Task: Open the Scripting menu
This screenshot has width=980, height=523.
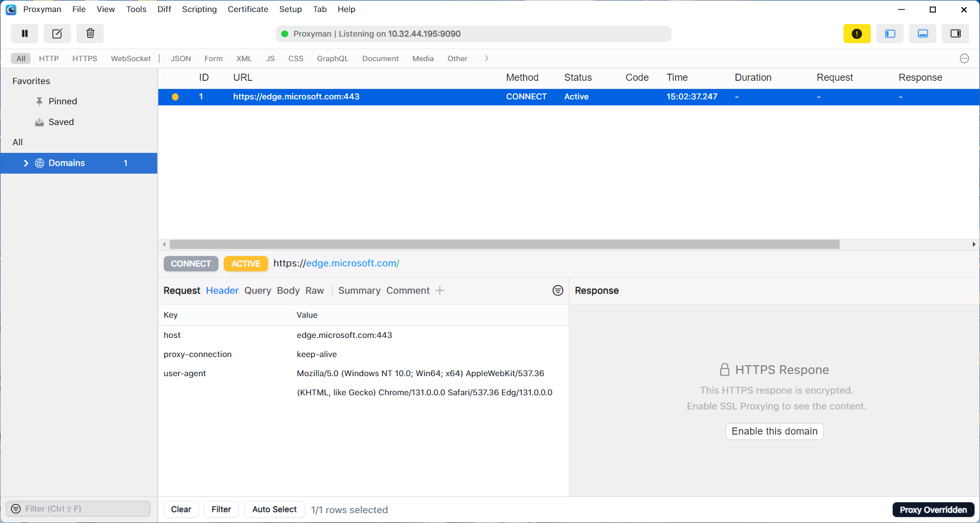Action: click(x=199, y=9)
